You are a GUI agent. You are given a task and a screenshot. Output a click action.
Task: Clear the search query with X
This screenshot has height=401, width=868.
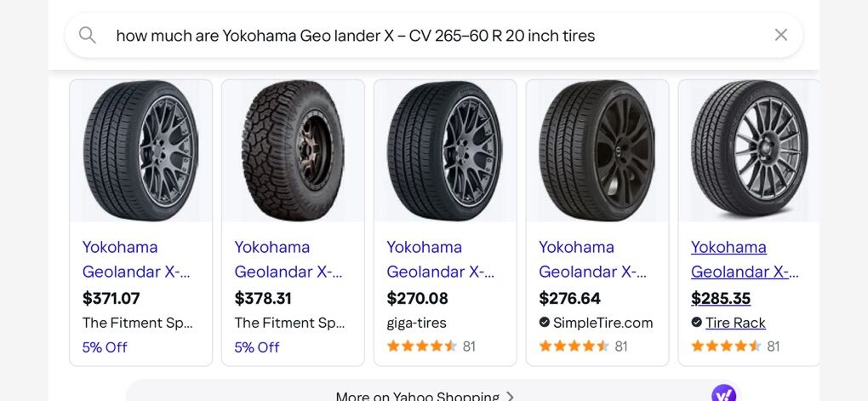tap(780, 35)
